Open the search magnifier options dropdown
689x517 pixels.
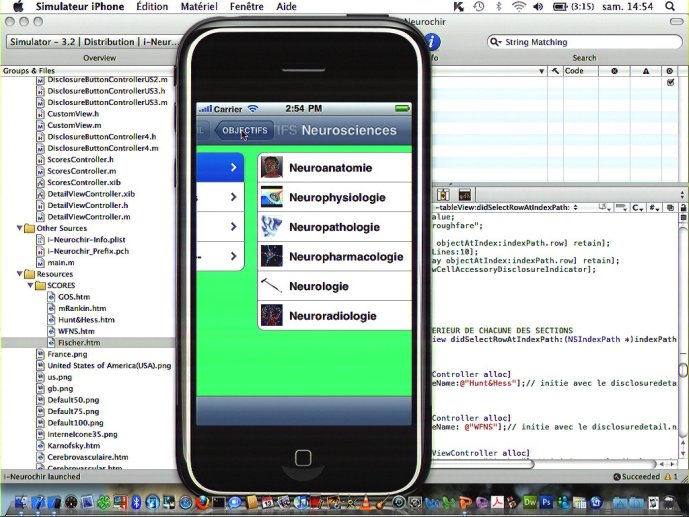click(495, 42)
